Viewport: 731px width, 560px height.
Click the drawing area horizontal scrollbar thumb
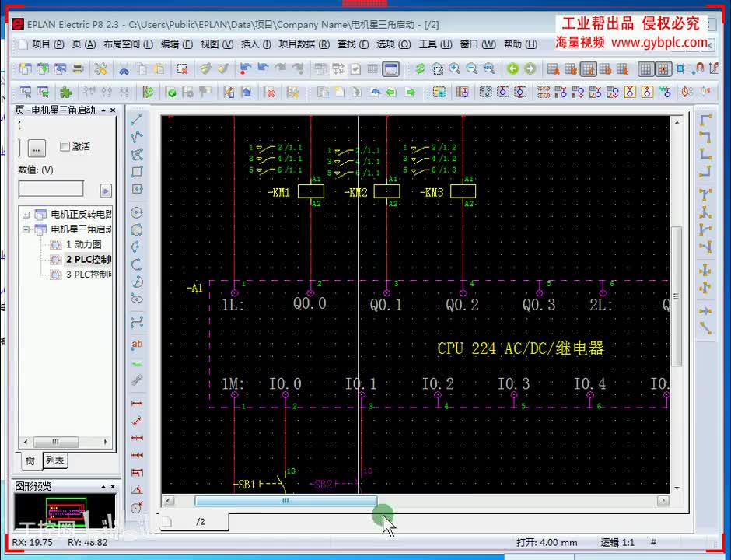285,501
